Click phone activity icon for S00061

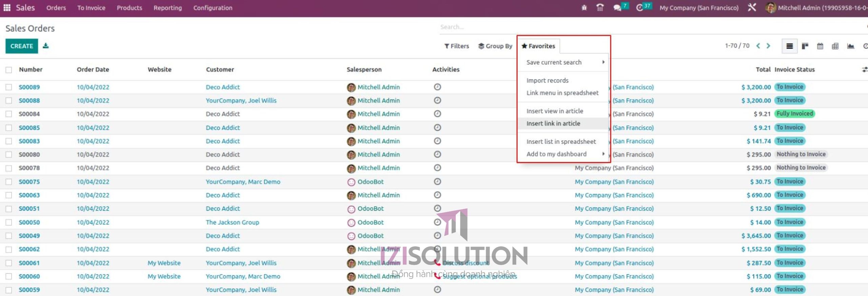click(437, 263)
